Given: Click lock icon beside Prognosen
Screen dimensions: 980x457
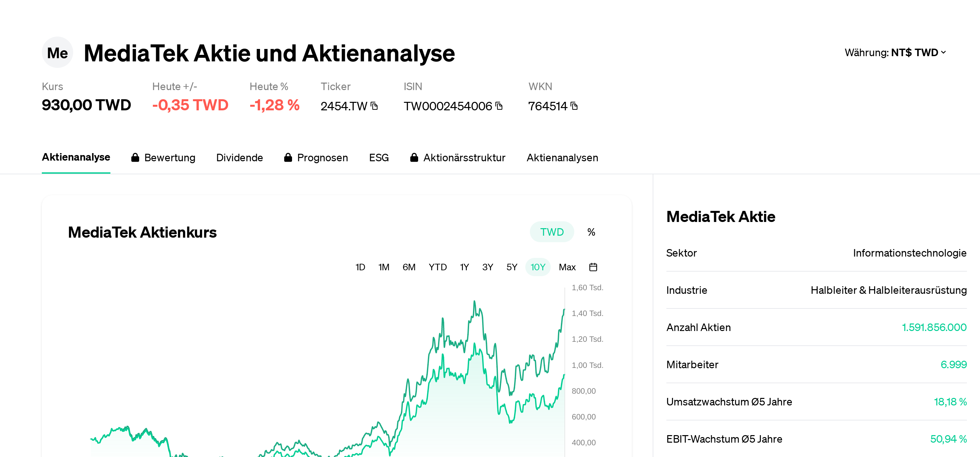Looking at the screenshot, I should point(288,157).
